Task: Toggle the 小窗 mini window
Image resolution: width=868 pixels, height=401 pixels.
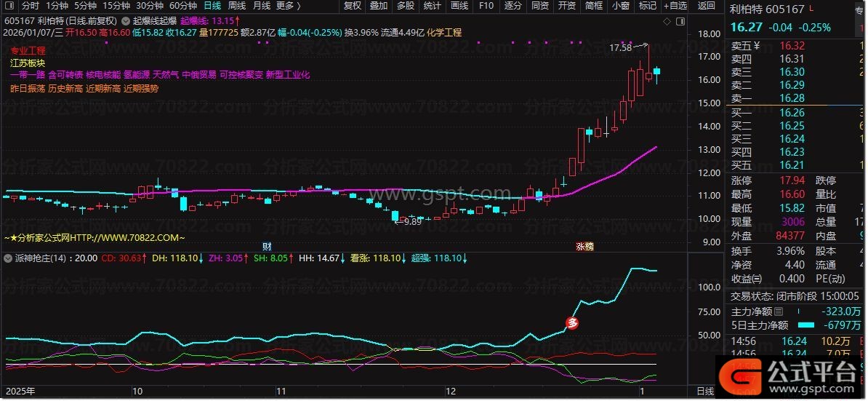Action: [620, 6]
